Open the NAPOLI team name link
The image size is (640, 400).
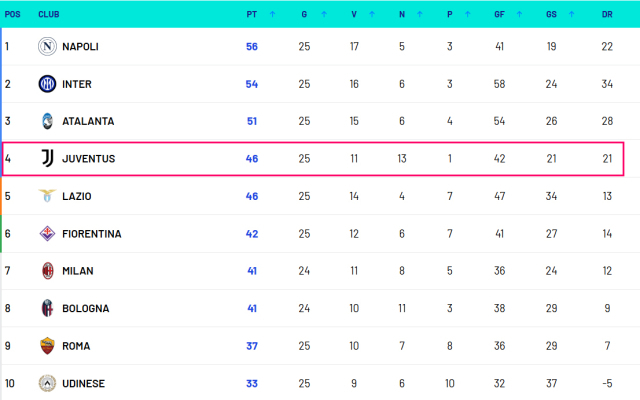click(x=80, y=47)
